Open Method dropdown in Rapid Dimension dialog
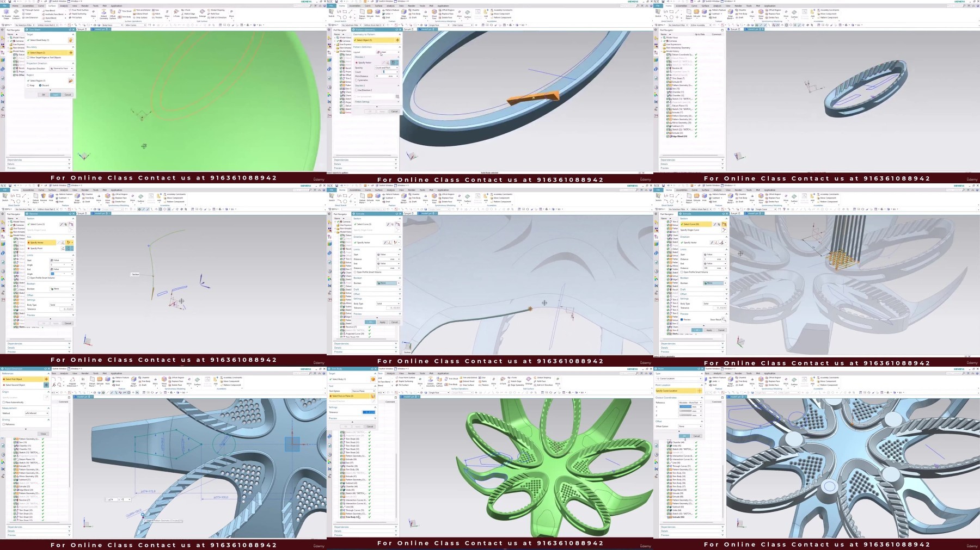Screen dimensions: 980x550 (x=37, y=413)
